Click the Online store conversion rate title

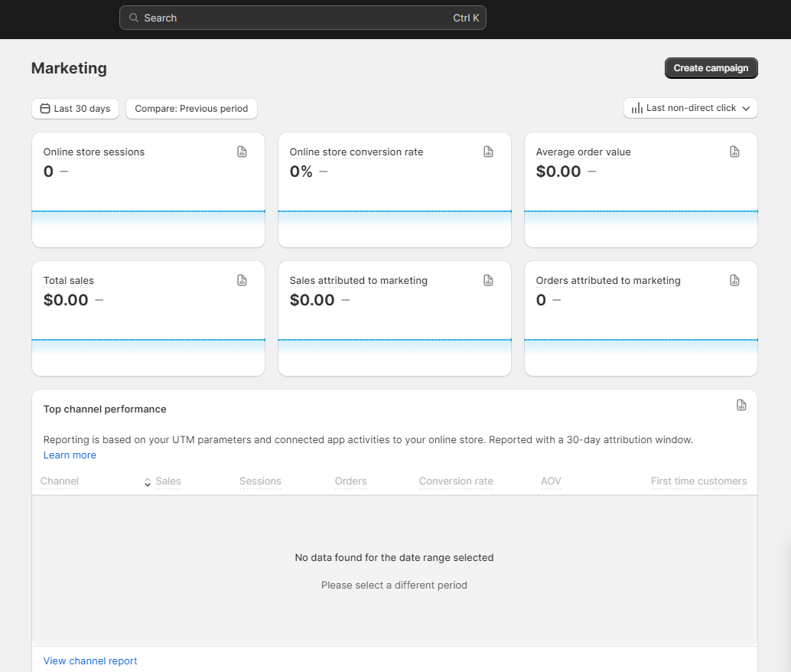click(x=356, y=152)
